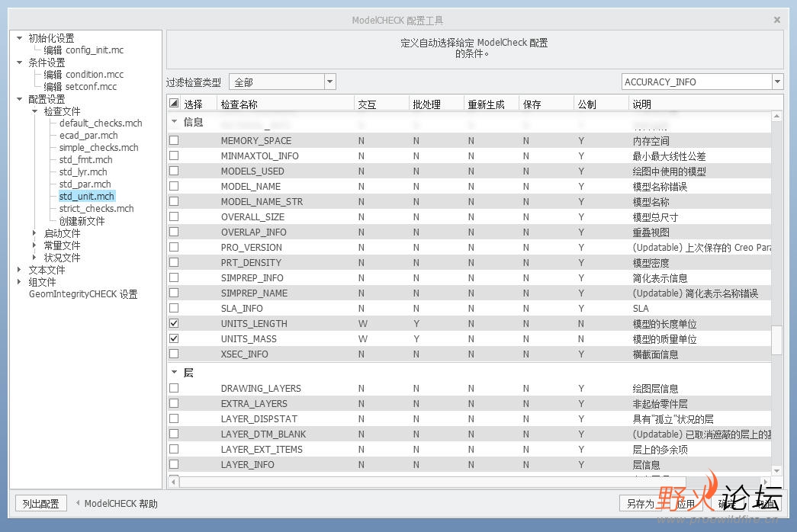The height and width of the screenshot is (532, 797).
Task: Collapse the 配置设置 tree node
Action: pos(19,99)
